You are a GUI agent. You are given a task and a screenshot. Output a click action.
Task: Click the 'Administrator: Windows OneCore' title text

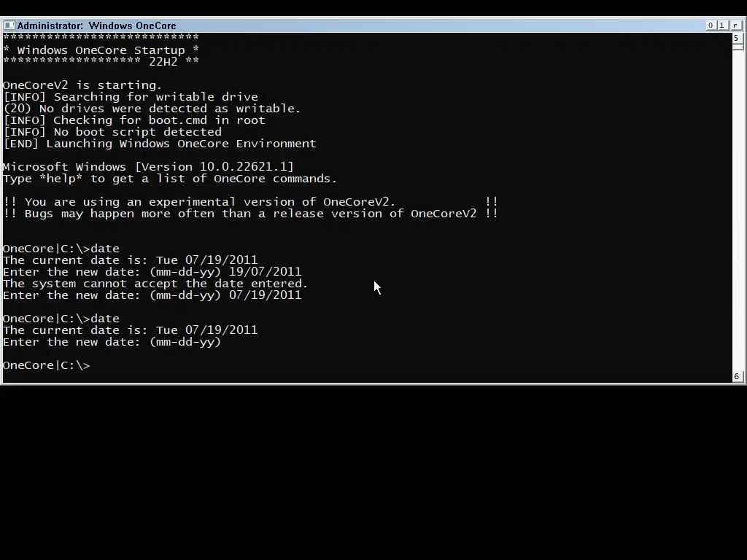click(97, 26)
